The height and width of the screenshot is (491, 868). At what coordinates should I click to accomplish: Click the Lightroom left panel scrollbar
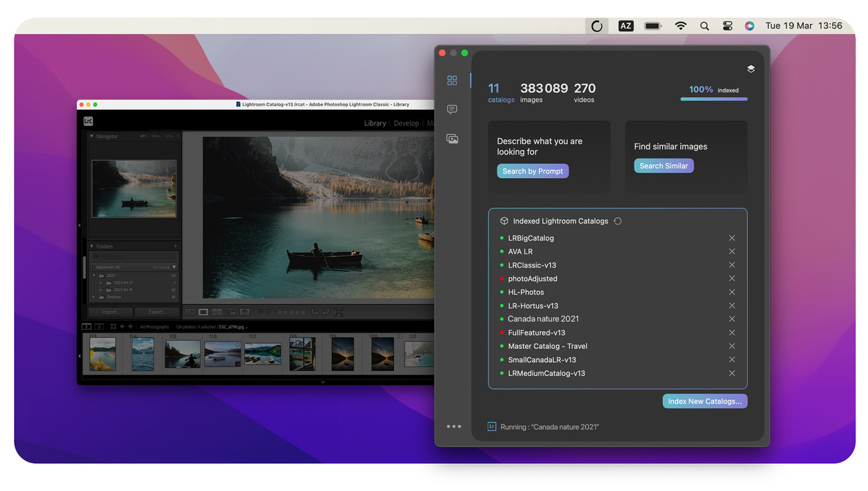tap(85, 267)
